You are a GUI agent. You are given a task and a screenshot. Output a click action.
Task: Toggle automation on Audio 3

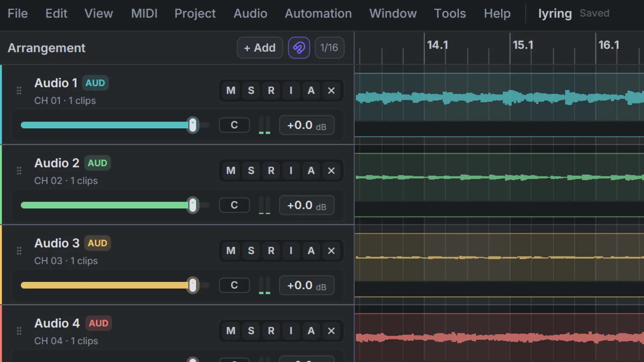[x=311, y=251]
